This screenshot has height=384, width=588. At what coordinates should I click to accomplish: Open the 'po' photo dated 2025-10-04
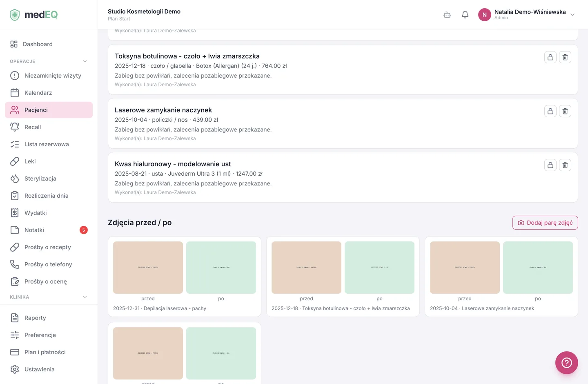click(x=538, y=268)
